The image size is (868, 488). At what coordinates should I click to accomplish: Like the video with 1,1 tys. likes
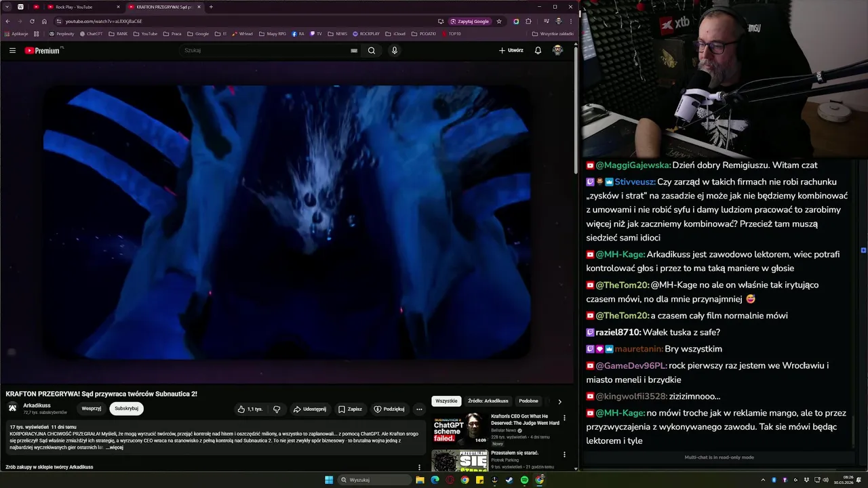pyautogui.click(x=250, y=409)
